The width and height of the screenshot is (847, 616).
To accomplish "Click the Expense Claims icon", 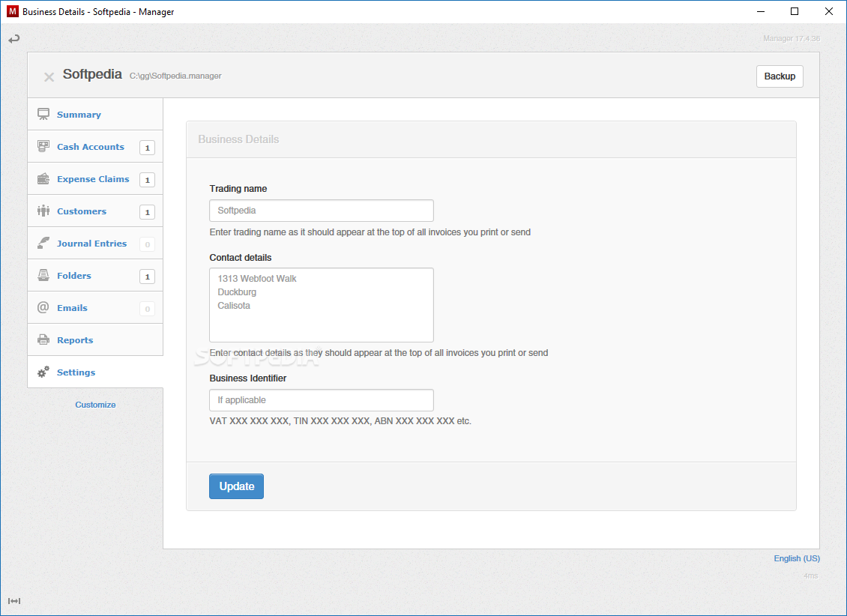I will pyautogui.click(x=43, y=178).
